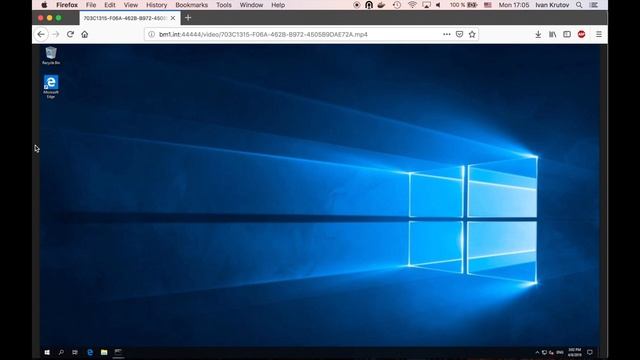Click battery 100 % indicator
This screenshot has width=640, height=360.
click(463, 5)
